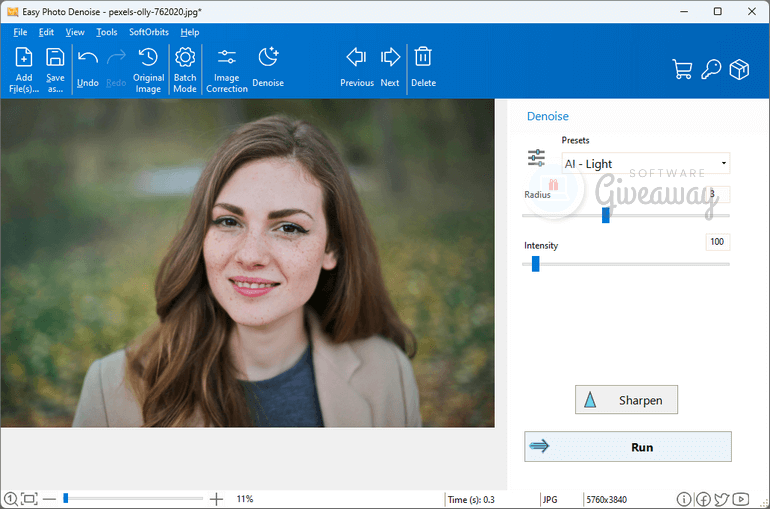
Task: Click the Add File(s) toolbar icon
Action: [x=24, y=70]
